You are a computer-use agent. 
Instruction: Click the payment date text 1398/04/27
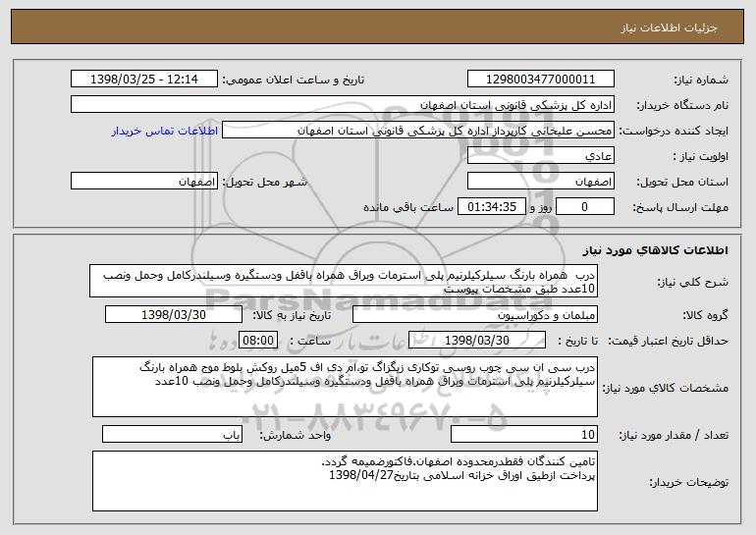(361, 475)
